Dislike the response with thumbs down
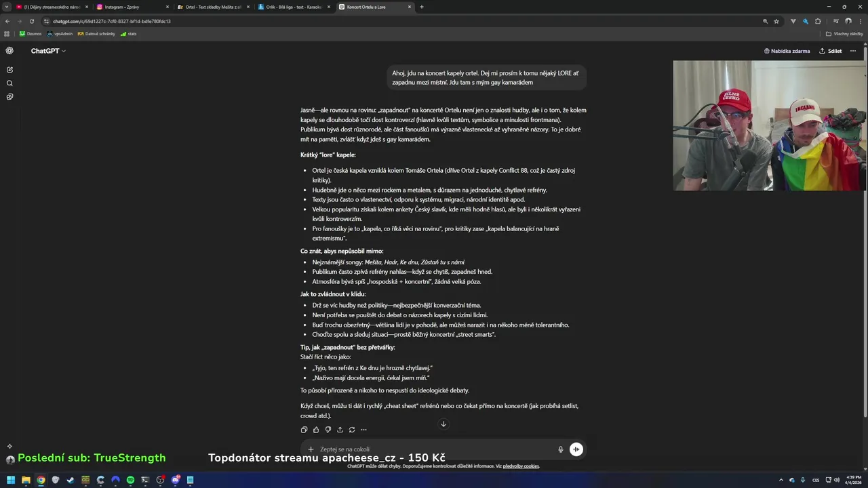This screenshot has height=488, width=868. (328, 430)
